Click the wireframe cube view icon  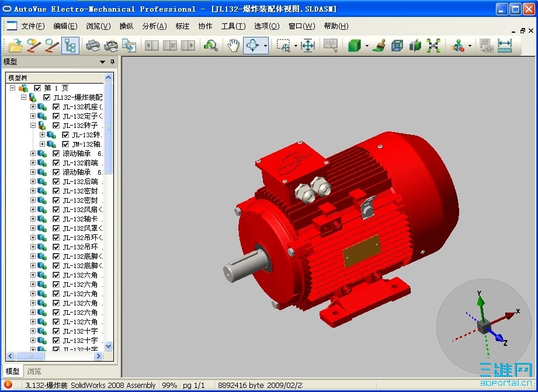397,46
